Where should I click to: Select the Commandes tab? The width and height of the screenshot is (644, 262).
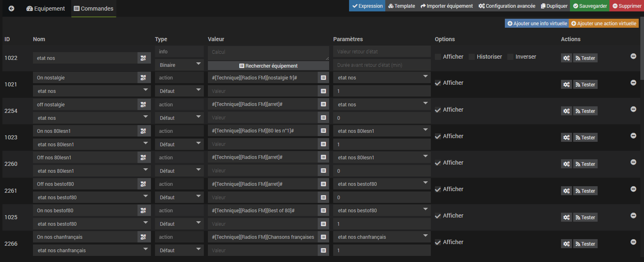point(94,9)
